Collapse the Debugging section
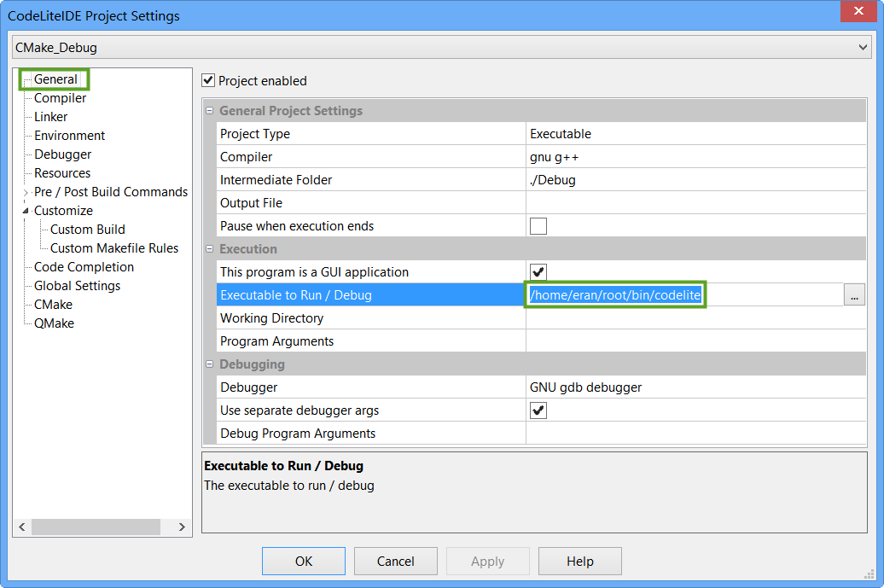Viewport: 884px width, 588px height. [x=210, y=364]
